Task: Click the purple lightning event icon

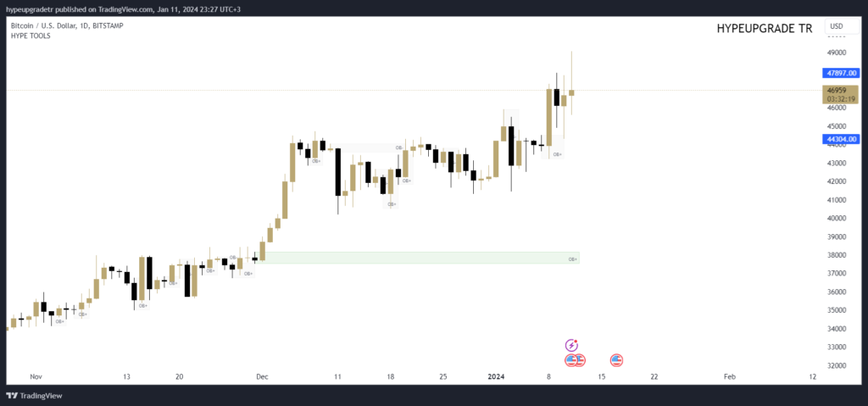Action: pyautogui.click(x=571, y=345)
